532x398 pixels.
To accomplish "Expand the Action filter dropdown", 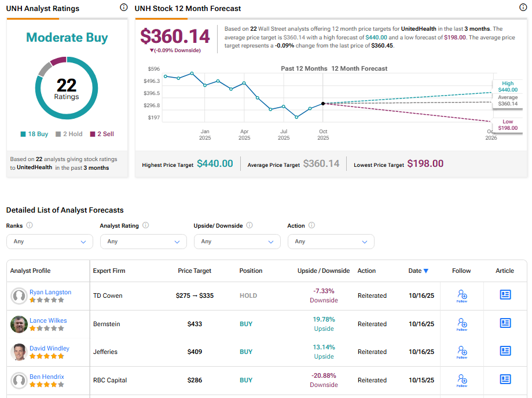I will [x=331, y=242].
